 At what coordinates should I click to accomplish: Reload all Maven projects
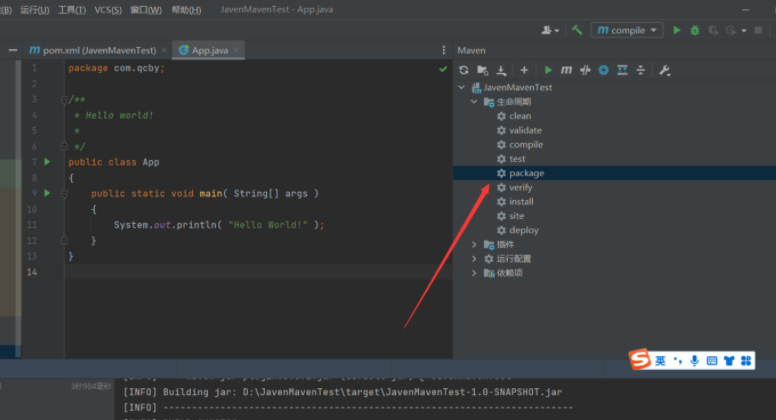464,70
